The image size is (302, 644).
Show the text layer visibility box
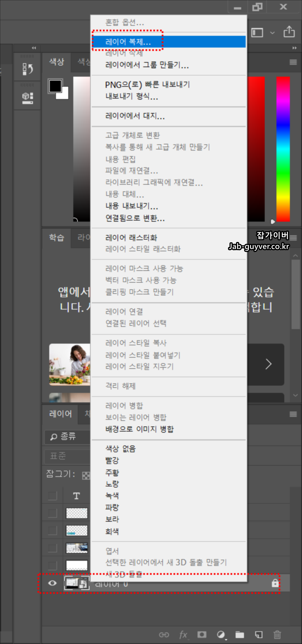point(53,496)
